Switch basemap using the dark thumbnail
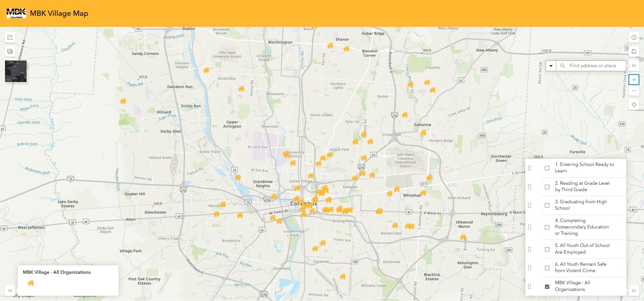 [x=16, y=71]
